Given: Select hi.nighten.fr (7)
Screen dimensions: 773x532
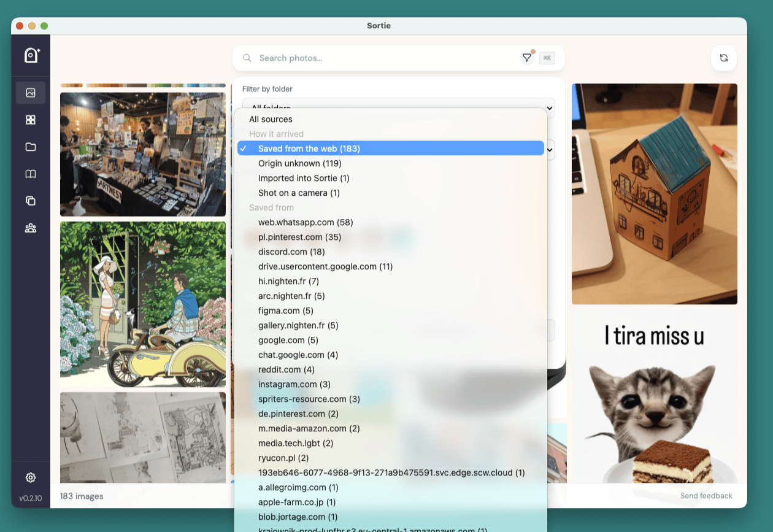Looking at the screenshot, I should (x=391, y=281).
